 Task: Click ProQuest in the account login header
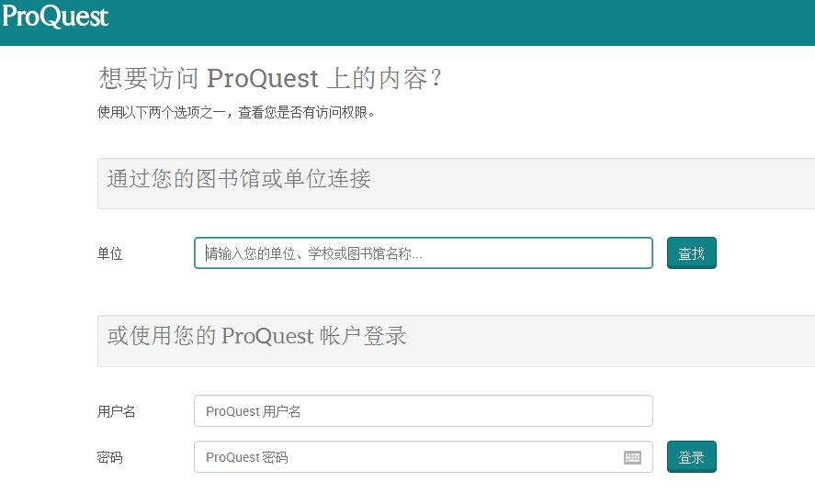point(267,336)
